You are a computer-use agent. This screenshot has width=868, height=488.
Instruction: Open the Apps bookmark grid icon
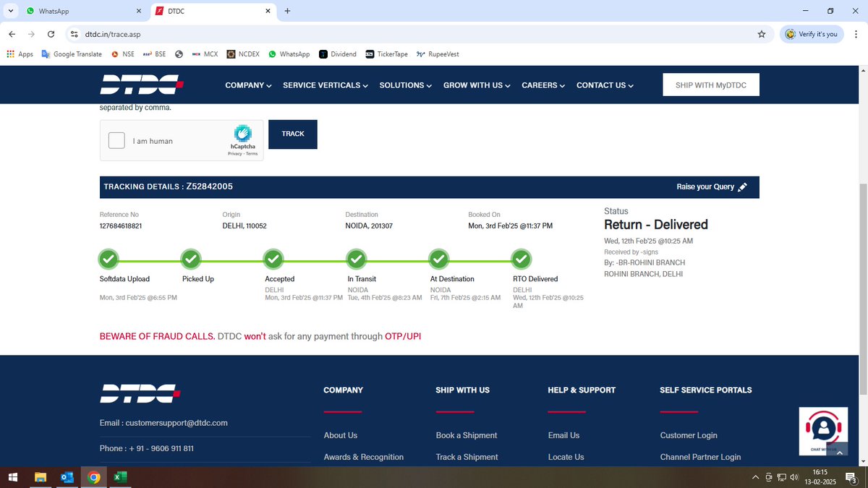pos(10,54)
